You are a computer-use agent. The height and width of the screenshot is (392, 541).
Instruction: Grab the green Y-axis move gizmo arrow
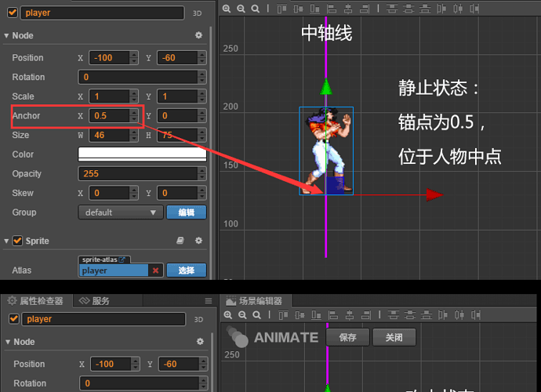326,86
